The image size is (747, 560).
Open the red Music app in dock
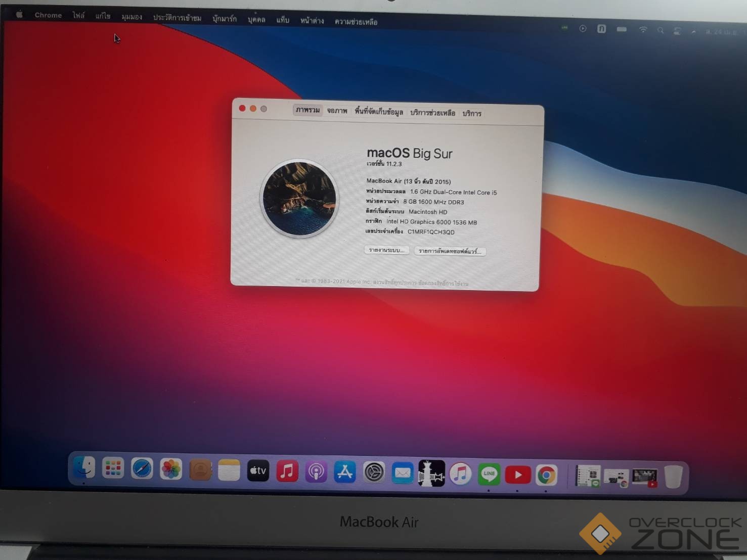287,471
